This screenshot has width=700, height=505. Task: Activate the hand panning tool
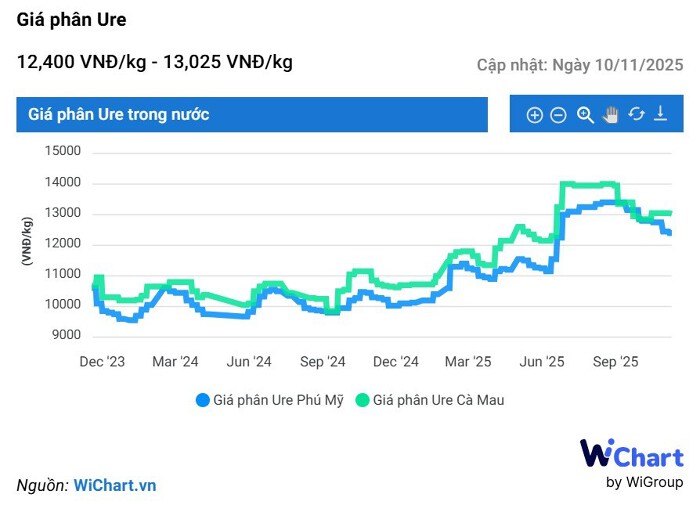(611, 115)
